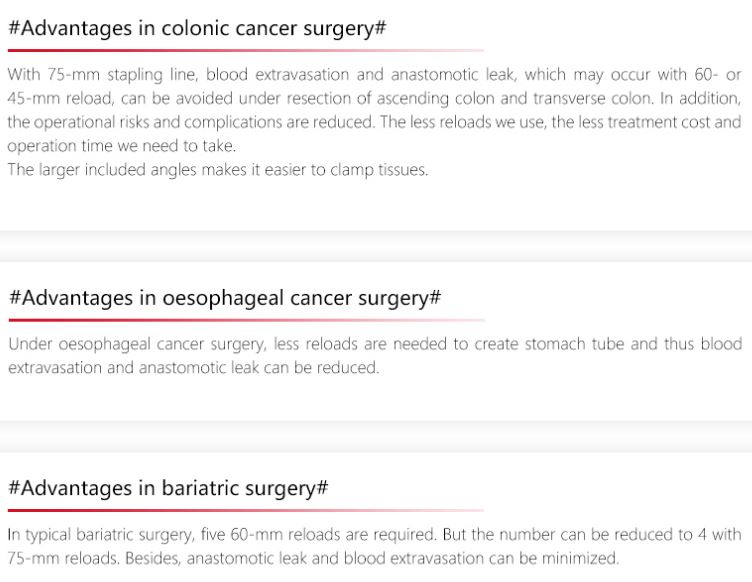The image size is (752, 582).
Task: Click the colonic cancer surgery heading
Action: [x=197, y=28]
